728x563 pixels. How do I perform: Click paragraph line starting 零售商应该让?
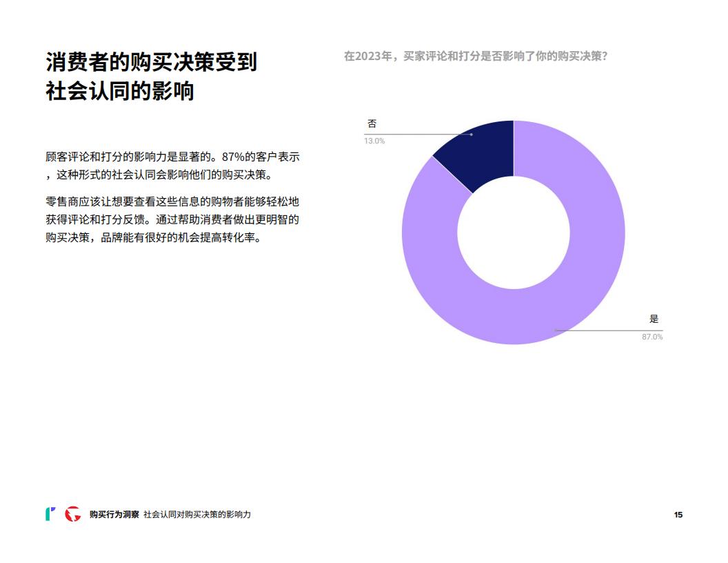point(172,201)
